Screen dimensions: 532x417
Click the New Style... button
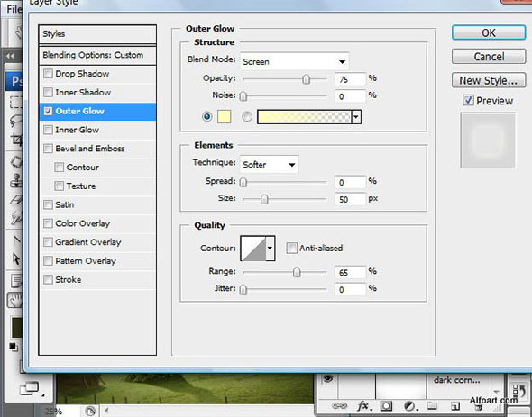click(489, 81)
